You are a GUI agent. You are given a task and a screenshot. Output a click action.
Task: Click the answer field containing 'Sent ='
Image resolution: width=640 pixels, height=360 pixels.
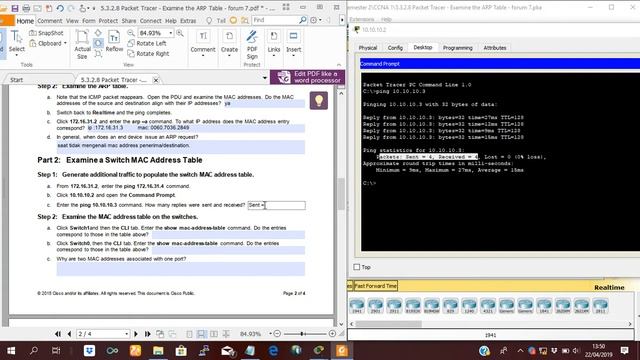(276, 205)
